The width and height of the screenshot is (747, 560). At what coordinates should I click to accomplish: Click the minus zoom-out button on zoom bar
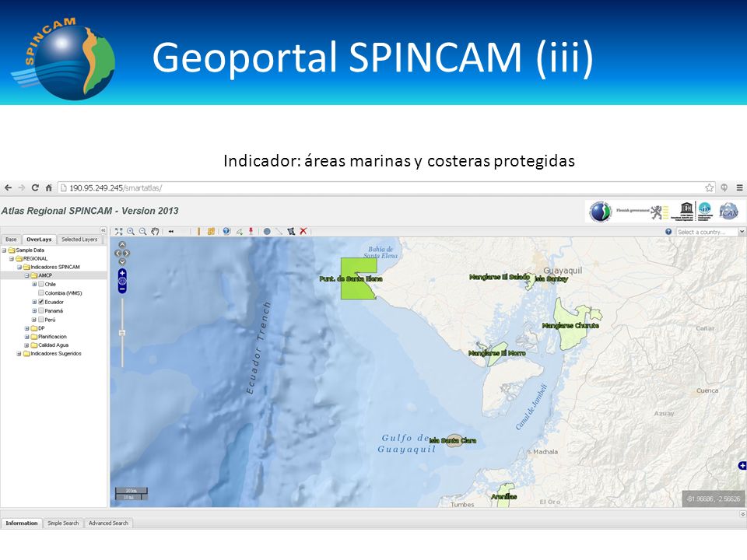pos(122,289)
